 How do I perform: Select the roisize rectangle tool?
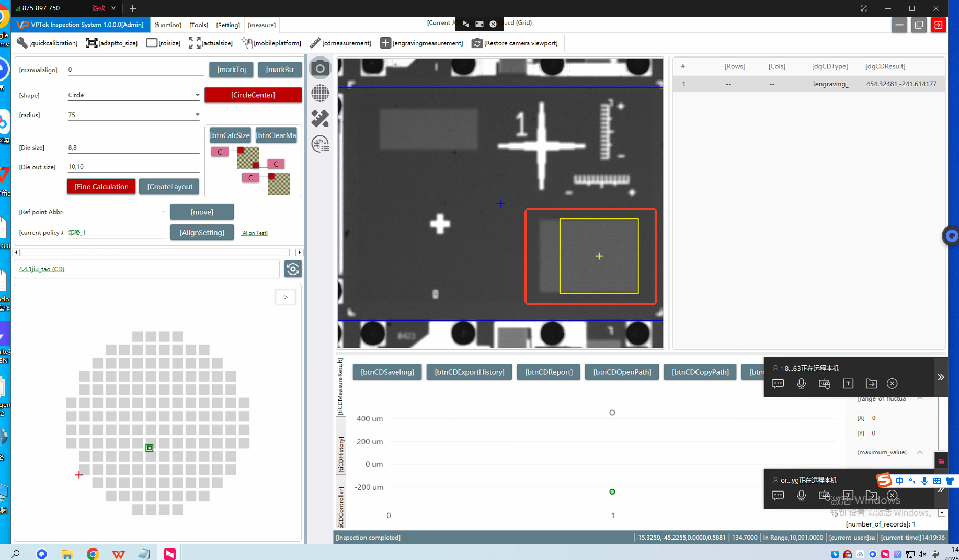(163, 43)
